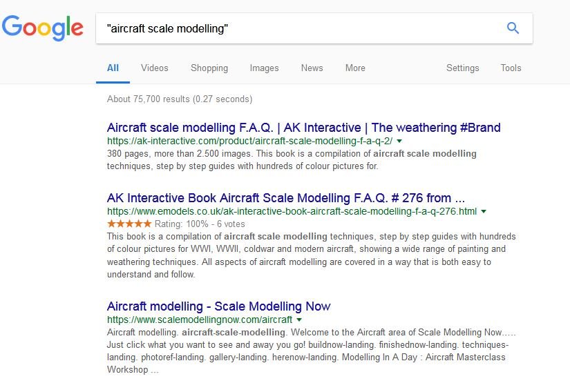Open search Tools options
This screenshot has width=570, height=392.
[511, 68]
